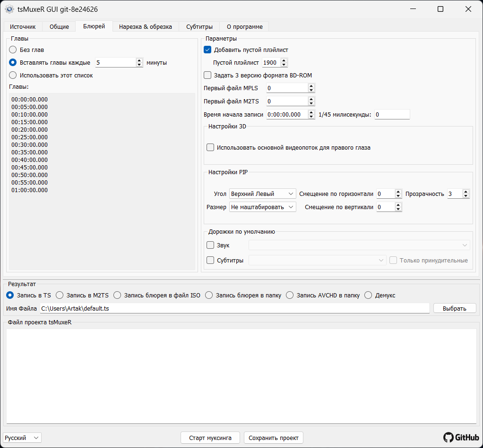Increase Смещение по горизонтали value
The width and height of the screenshot is (483, 448).
click(x=398, y=192)
